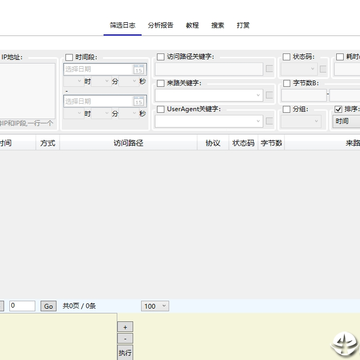The image size is (360, 360).
Task: Open the page size dropdown showing 100
Action: pyautogui.click(x=155, y=306)
